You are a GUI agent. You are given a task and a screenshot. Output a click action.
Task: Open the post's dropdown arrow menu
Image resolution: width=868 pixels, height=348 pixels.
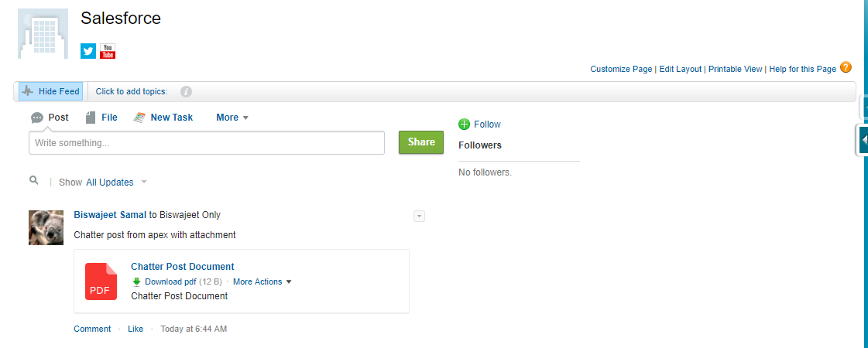click(x=419, y=217)
